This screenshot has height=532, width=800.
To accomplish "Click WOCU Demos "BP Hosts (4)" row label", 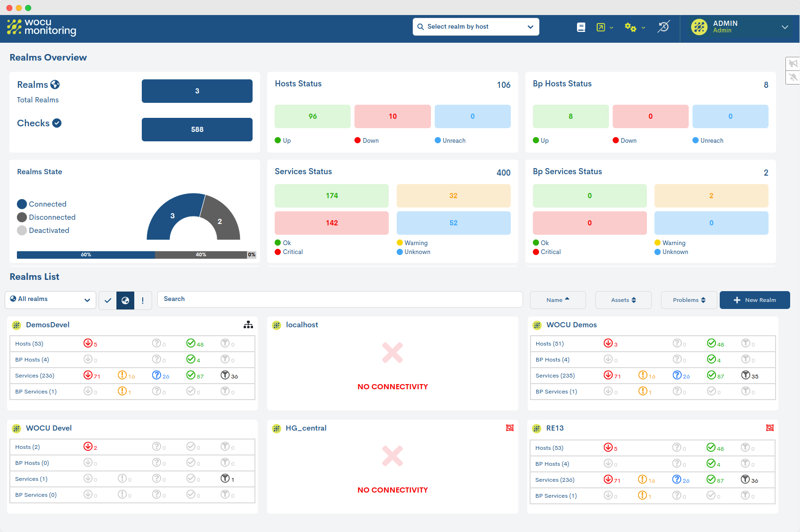I will (553, 360).
